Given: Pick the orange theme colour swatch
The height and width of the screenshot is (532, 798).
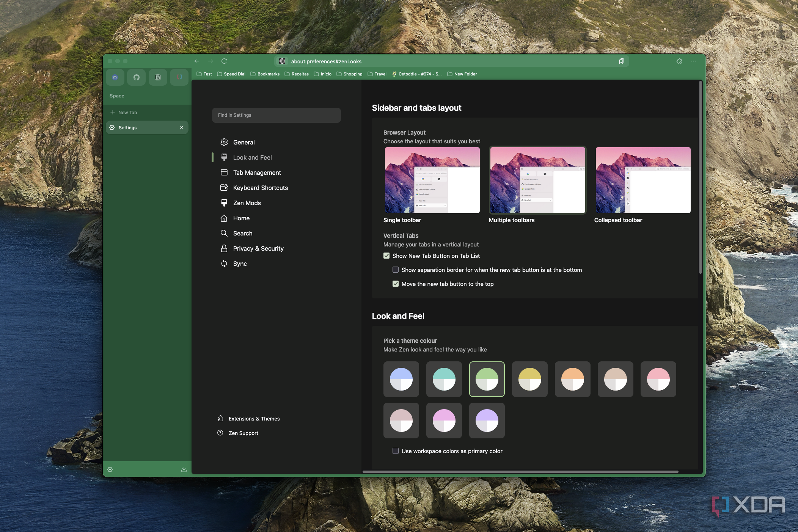Looking at the screenshot, I should [x=573, y=379].
